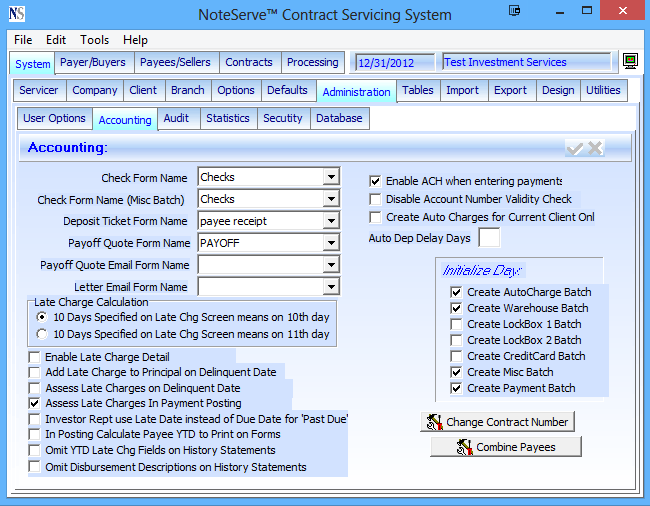Click the Change Contract Number button
Screen dimensions: 650x506
[498, 422]
